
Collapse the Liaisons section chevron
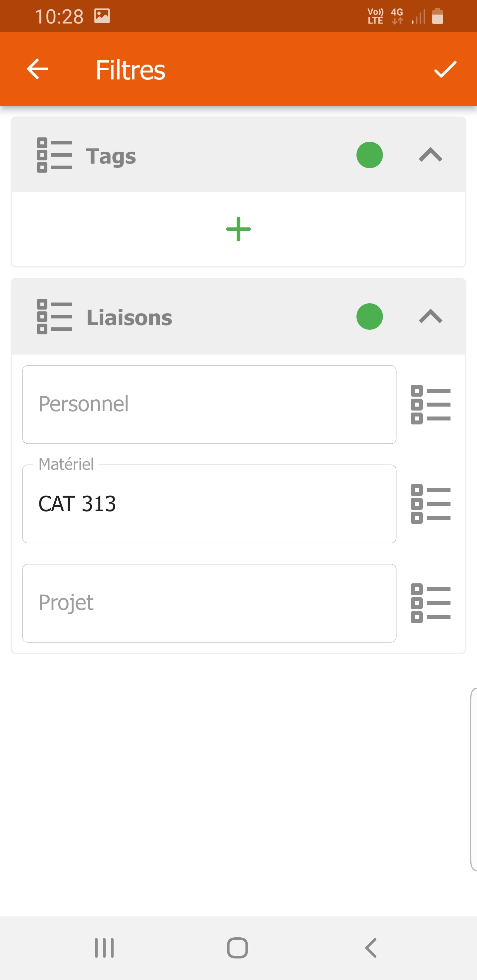431,317
